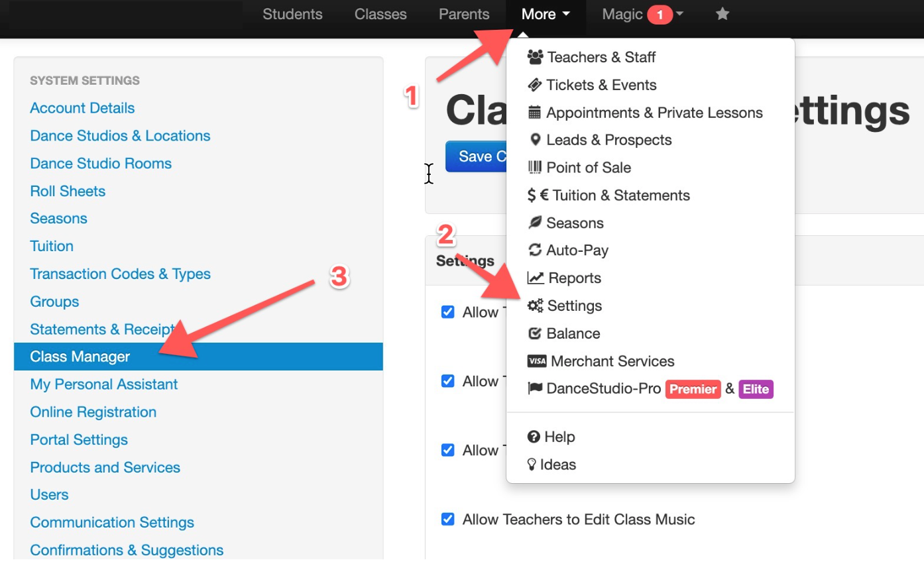Open the Classes tab in navbar

tap(380, 14)
